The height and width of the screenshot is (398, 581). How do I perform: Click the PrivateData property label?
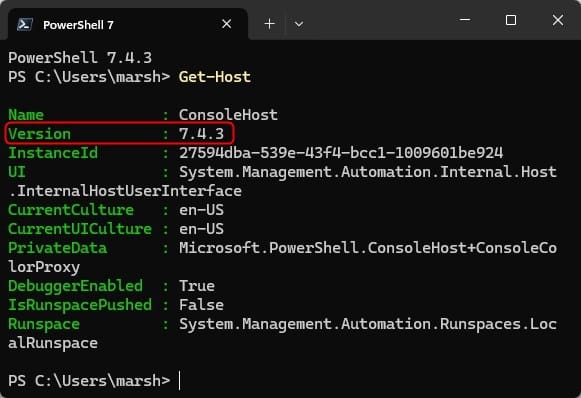click(57, 248)
